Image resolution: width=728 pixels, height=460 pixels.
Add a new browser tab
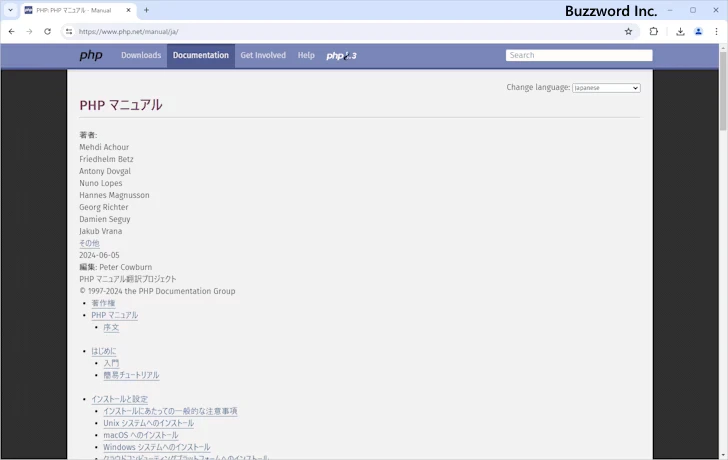(x=146, y=10)
